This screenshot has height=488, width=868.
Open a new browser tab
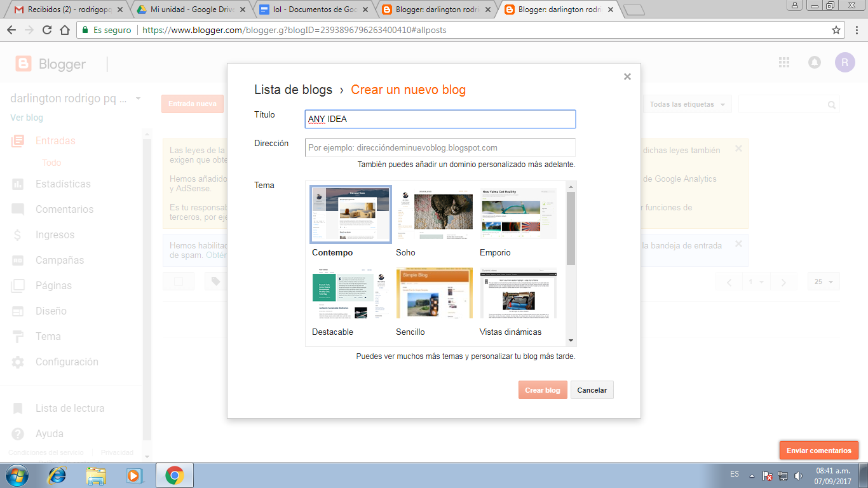tap(634, 10)
